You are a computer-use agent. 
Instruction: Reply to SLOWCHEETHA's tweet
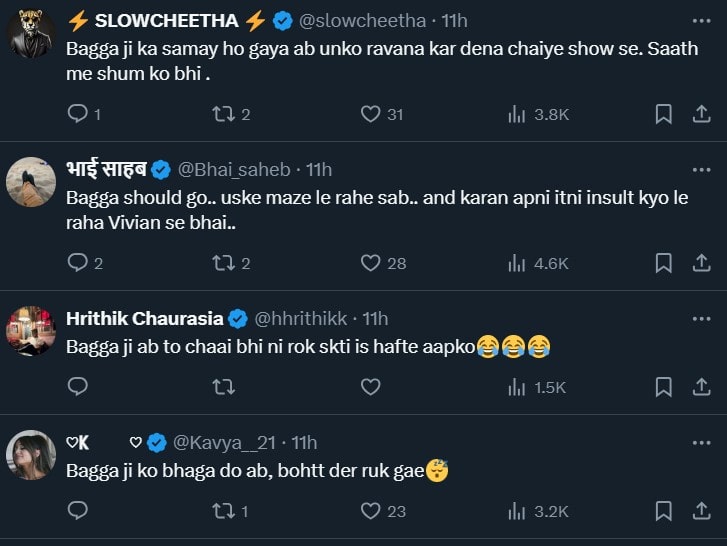(78, 114)
